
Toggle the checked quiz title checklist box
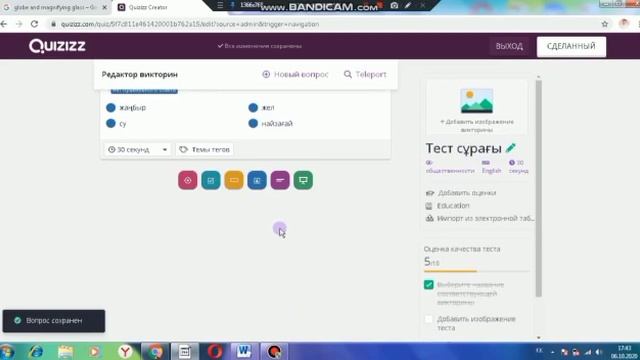pyautogui.click(x=429, y=284)
